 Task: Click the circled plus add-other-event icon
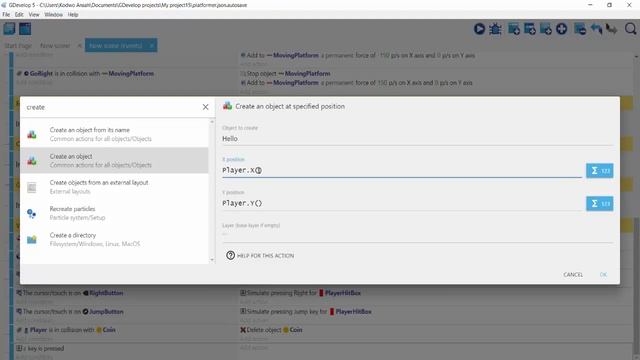pyautogui.click(x=562, y=29)
